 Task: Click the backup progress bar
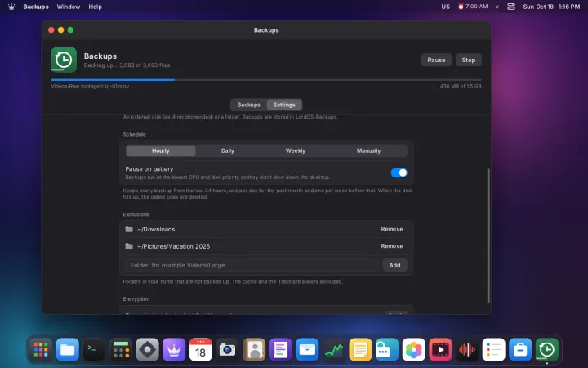click(x=266, y=79)
